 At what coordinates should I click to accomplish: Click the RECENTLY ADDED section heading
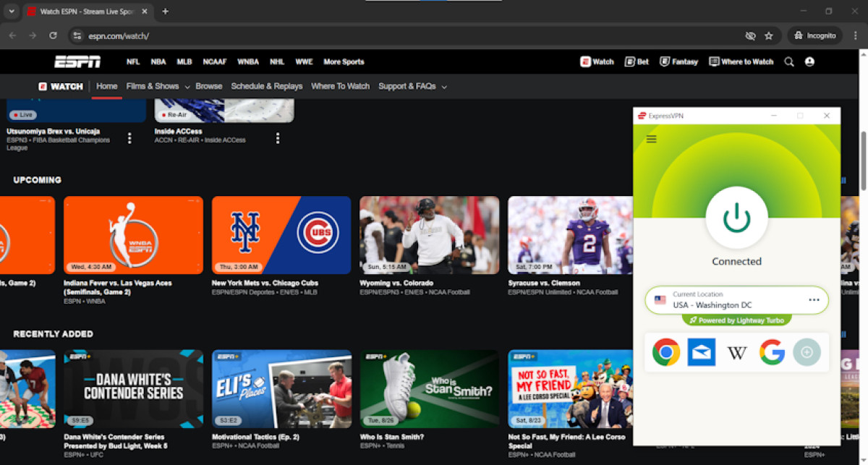pos(53,334)
